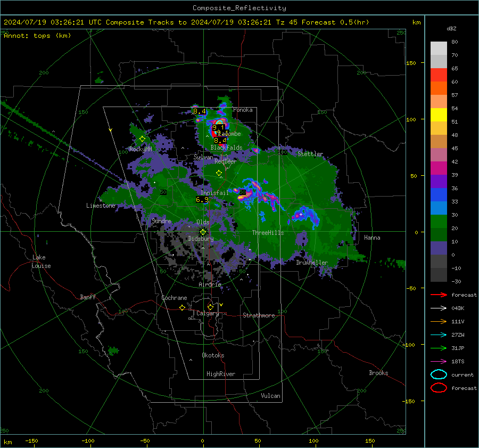Image resolution: width=479 pixels, height=448 pixels.
Task: Click the yellow diamond marker above RockyMH
Action: 142,139
